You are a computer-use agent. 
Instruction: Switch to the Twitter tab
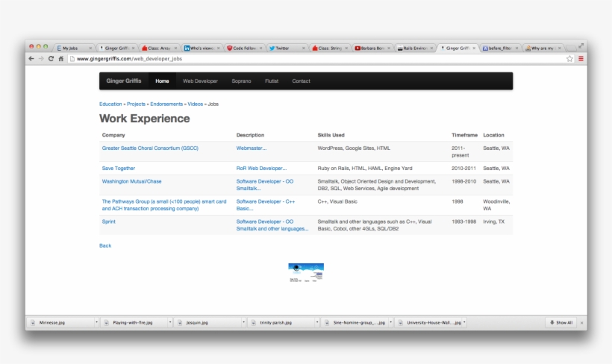pos(285,48)
